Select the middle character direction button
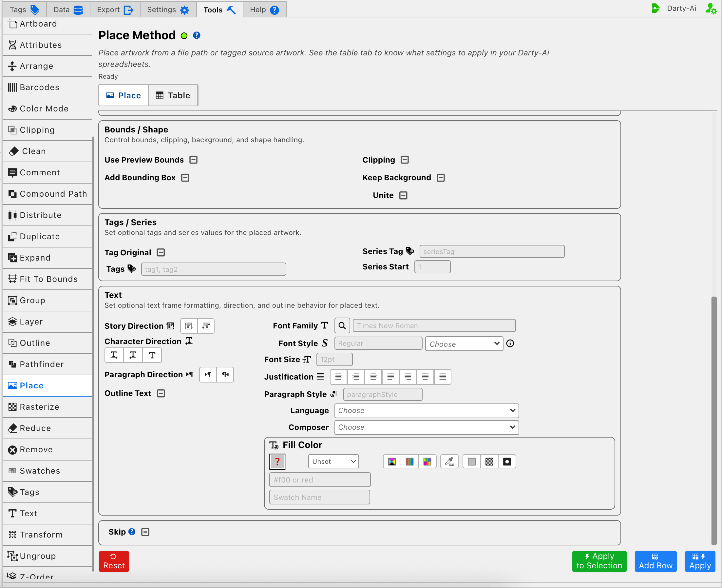 coord(133,355)
